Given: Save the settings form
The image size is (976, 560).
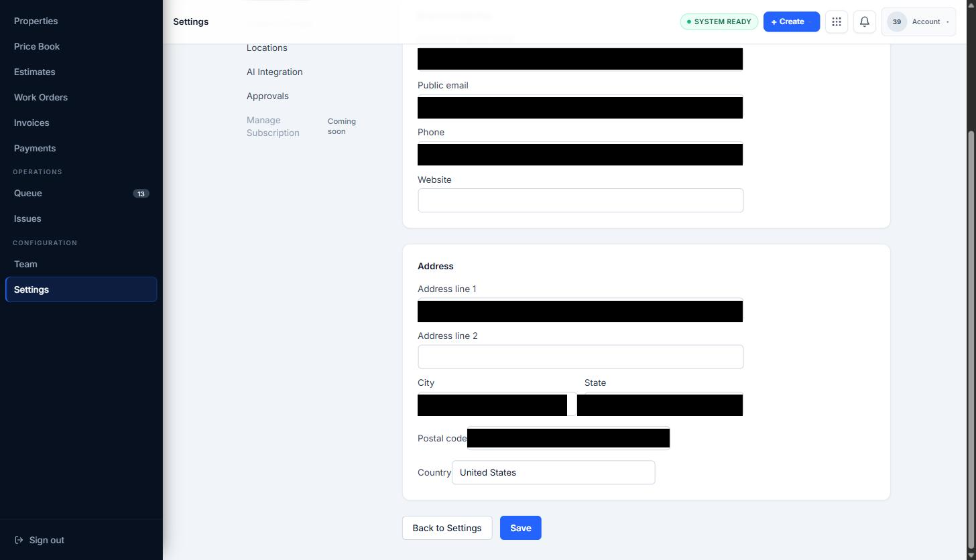Looking at the screenshot, I should (x=521, y=528).
